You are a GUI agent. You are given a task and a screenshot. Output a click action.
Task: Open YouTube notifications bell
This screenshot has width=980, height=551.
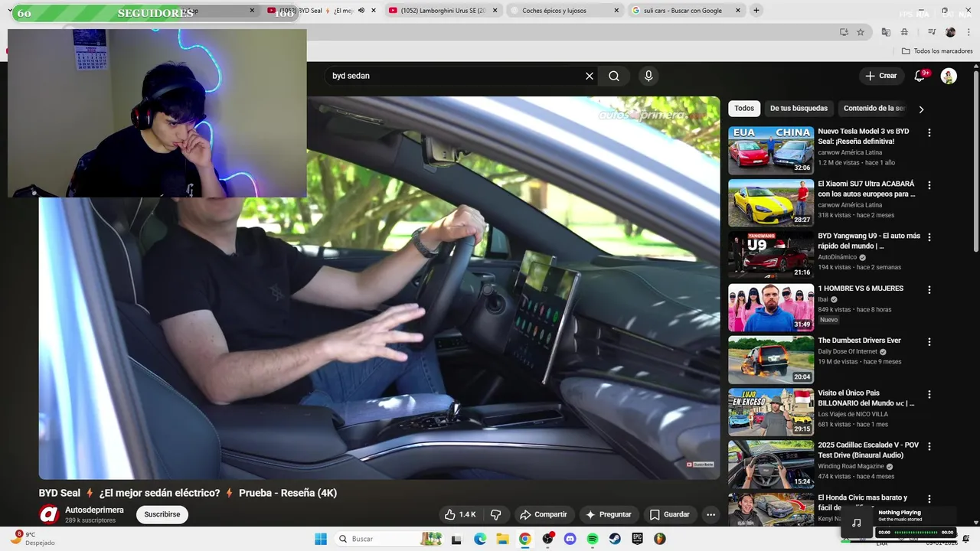click(920, 76)
